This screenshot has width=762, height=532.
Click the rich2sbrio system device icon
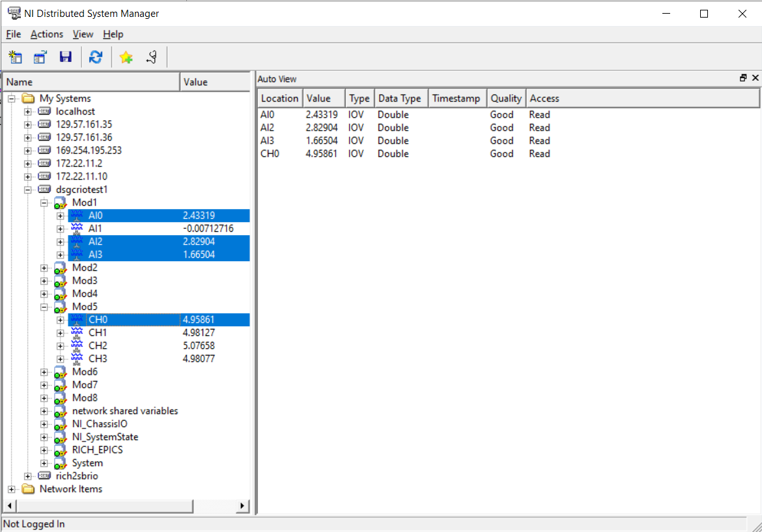click(x=44, y=476)
